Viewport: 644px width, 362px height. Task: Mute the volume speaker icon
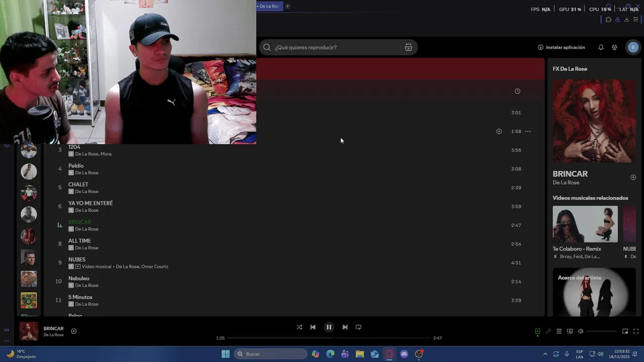[x=581, y=331]
